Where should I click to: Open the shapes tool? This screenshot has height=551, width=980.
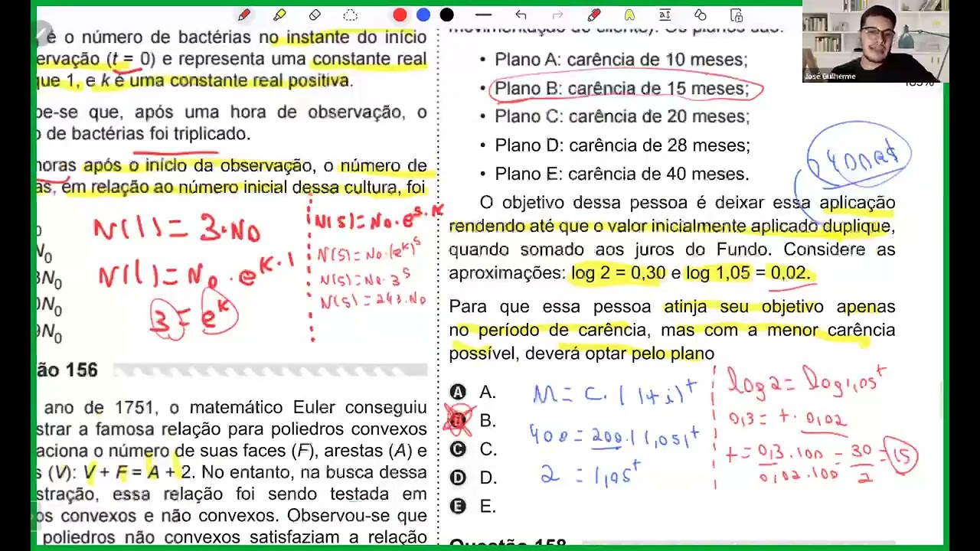coord(701,15)
